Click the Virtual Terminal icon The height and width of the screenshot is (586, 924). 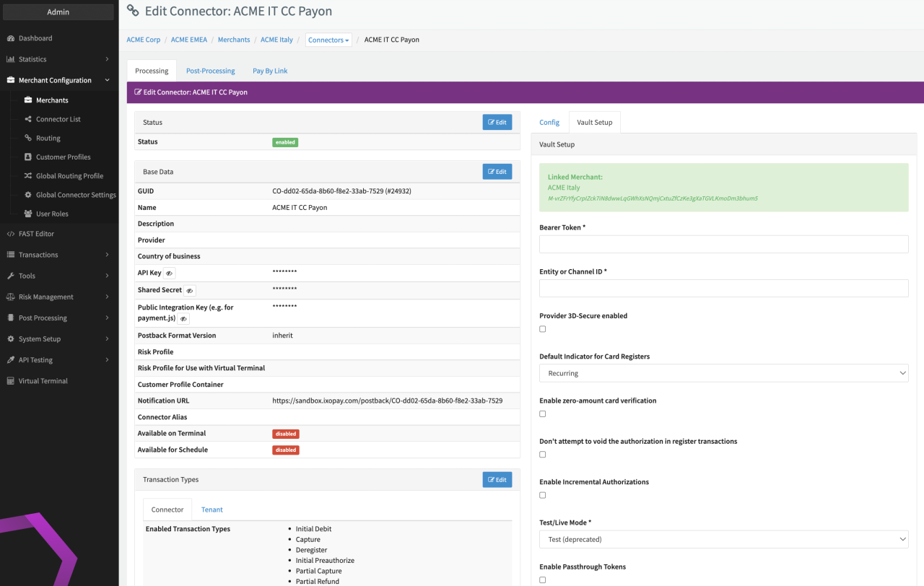click(11, 381)
